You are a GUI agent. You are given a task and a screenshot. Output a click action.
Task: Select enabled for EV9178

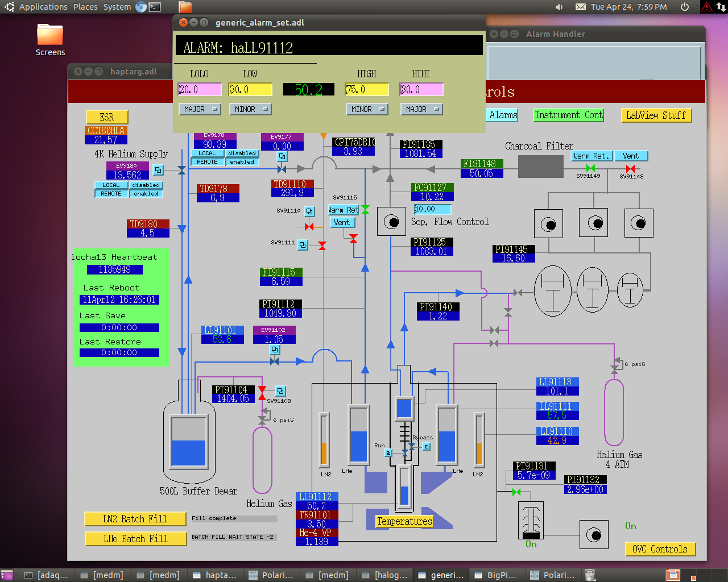(x=242, y=162)
